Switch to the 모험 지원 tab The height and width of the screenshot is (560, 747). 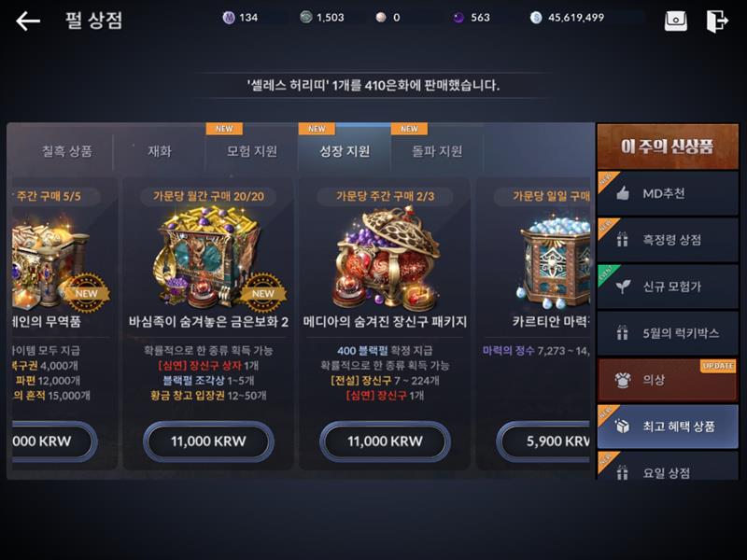tap(252, 151)
